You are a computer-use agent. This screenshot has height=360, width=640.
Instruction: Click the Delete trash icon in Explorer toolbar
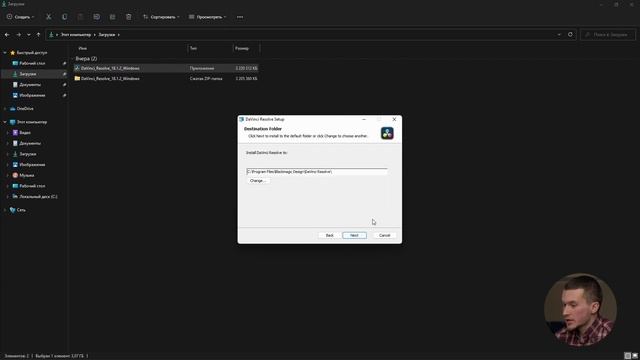pos(129,17)
